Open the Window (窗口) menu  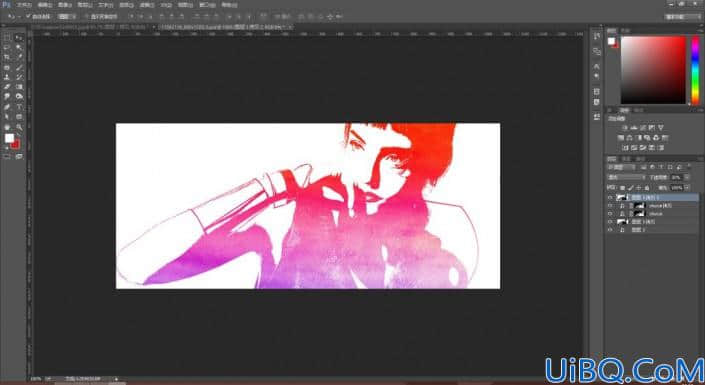[x=208, y=5]
